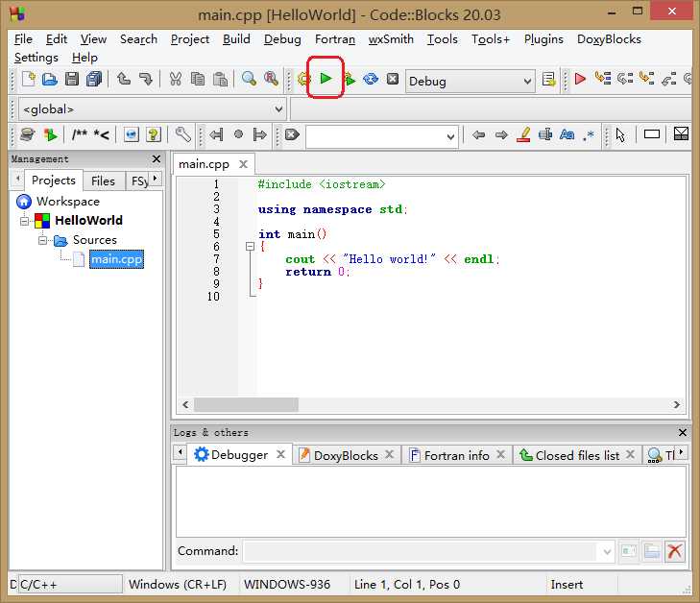Click the Clear search text icon

coord(293,134)
